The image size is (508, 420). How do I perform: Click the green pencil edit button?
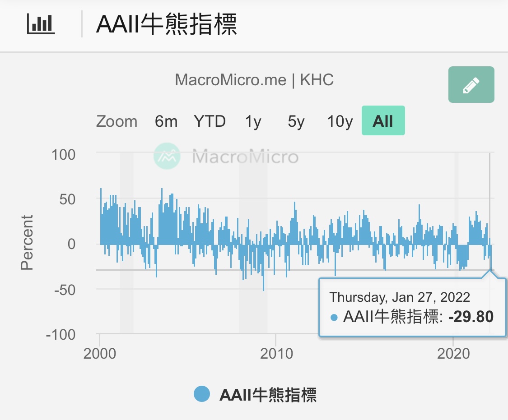pyautogui.click(x=471, y=85)
